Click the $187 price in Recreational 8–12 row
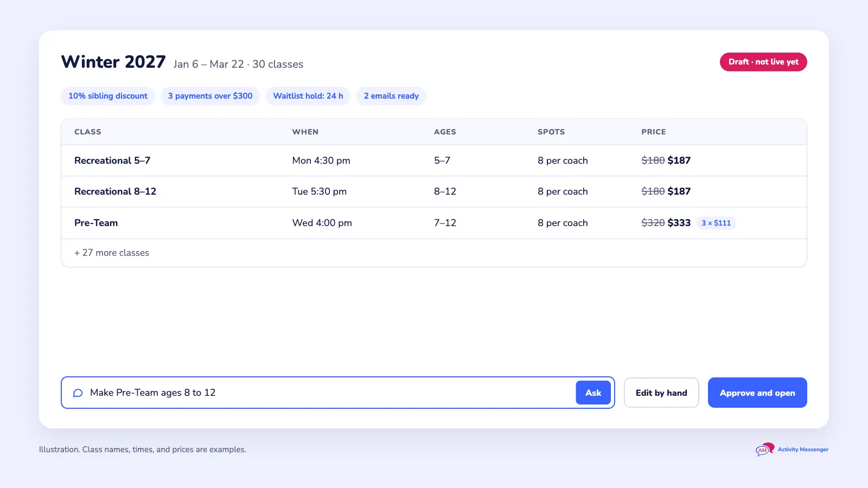 tap(679, 191)
